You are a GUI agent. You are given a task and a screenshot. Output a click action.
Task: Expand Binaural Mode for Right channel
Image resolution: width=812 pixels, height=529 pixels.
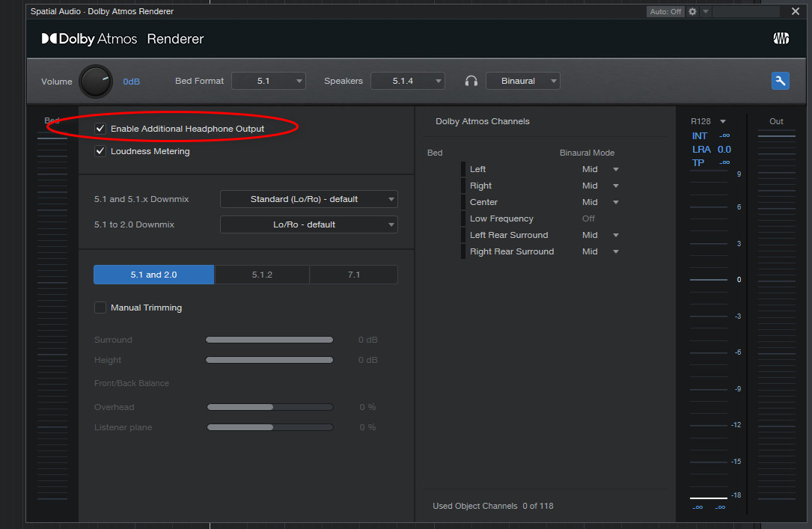616,186
